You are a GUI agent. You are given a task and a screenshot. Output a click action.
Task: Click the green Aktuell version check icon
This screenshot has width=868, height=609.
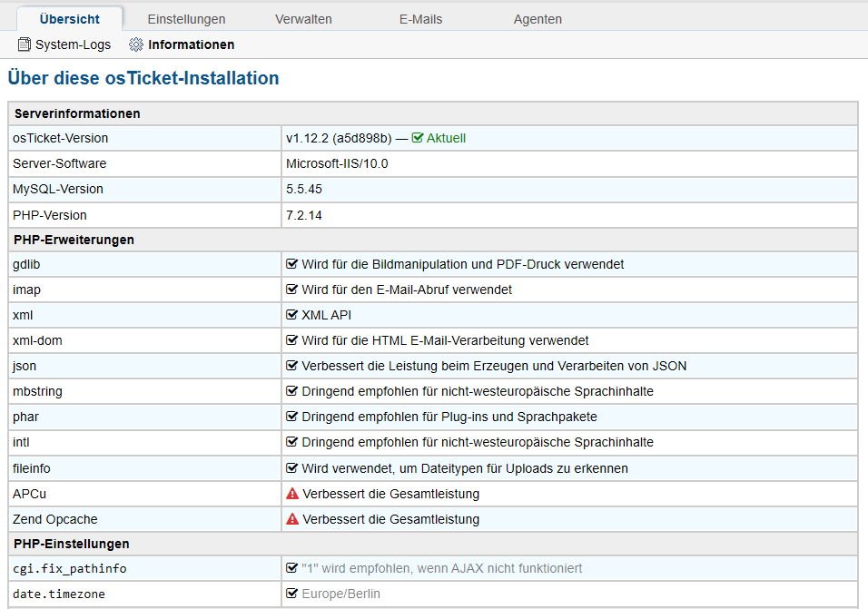point(418,138)
